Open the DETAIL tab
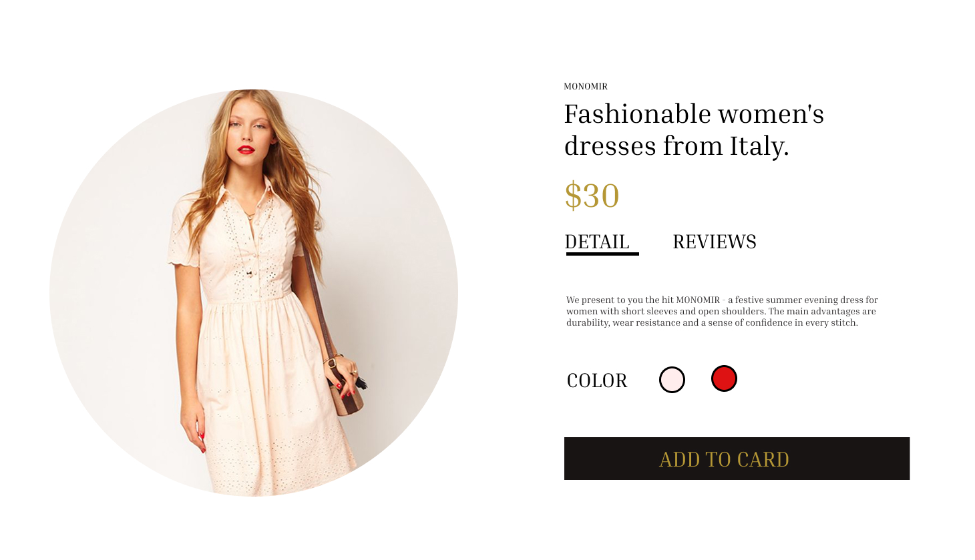 [597, 242]
